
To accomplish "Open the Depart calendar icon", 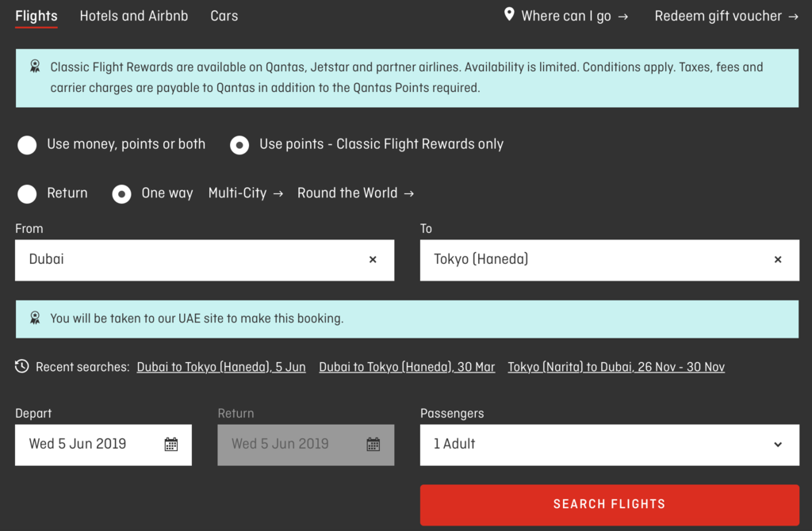I will pos(171,444).
